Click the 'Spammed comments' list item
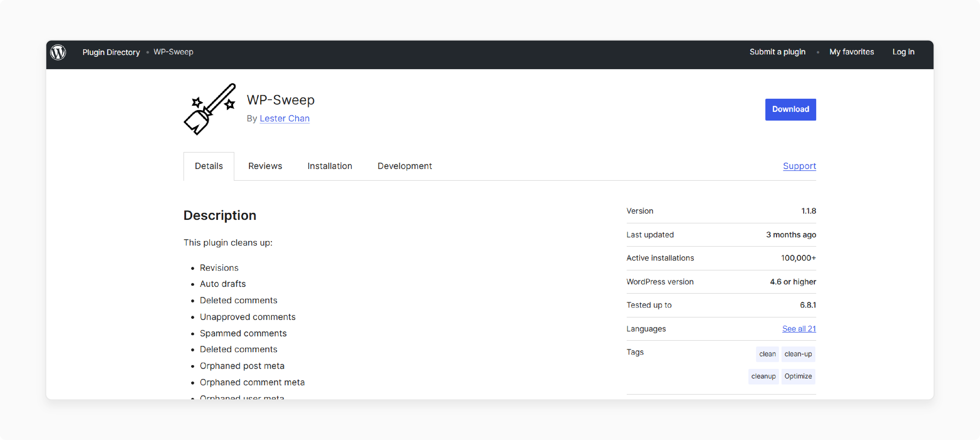Viewport: 980px width, 440px height. click(x=243, y=333)
